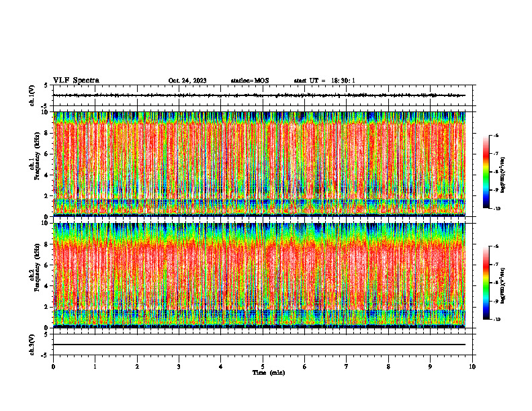Click the ch.2 color scale bar
This screenshot has width=532, height=411.
click(486, 283)
